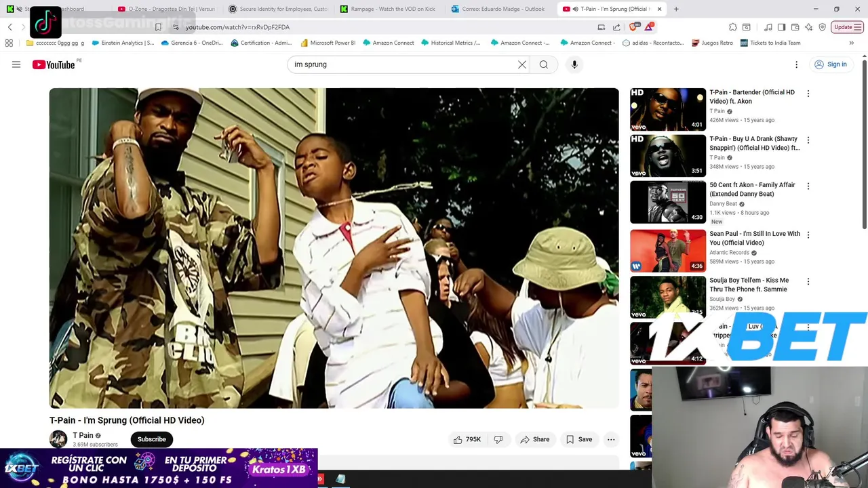Image resolution: width=868 pixels, height=488 pixels.
Task: Open options for Family Affair video
Action: [808, 186]
